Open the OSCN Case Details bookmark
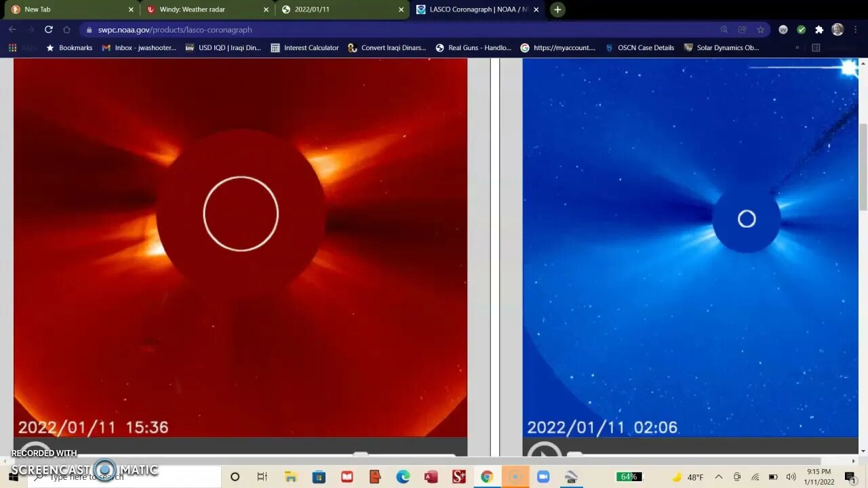The height and width of the screenshot is (488, 868). (639, 48)
